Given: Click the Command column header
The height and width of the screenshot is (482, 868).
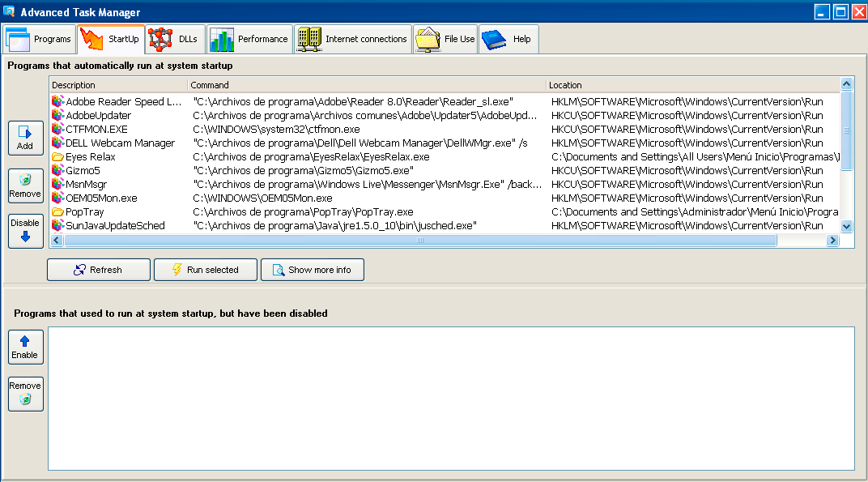Looking at the screenshot, I should 367,85.
